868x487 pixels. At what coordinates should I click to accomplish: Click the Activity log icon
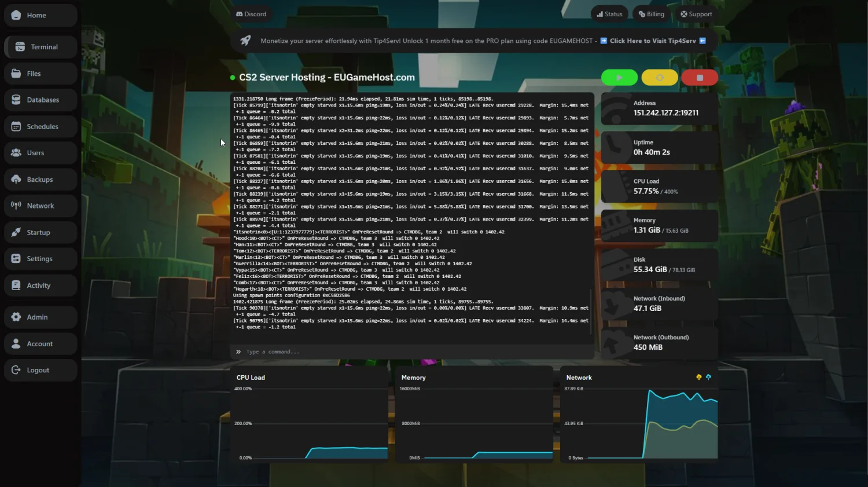click(x=16, y=285)
